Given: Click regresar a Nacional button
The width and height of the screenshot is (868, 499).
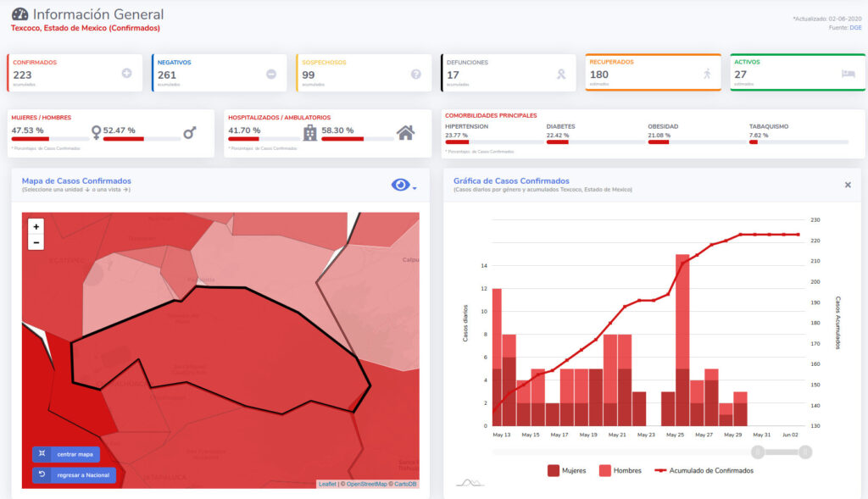Looking at the screenshot, I should (74, 475).
